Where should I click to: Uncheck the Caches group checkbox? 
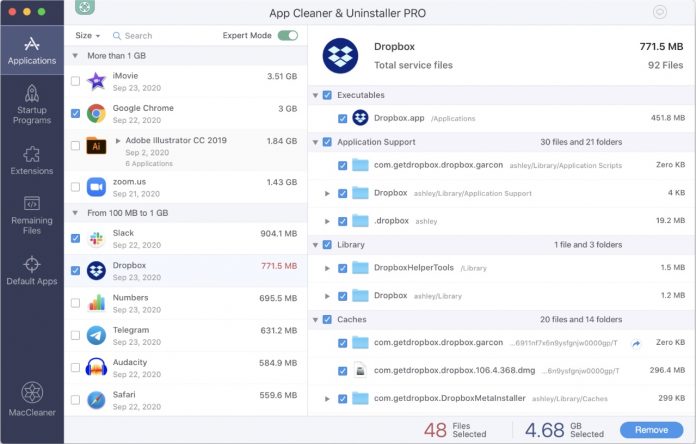point(327,319)
